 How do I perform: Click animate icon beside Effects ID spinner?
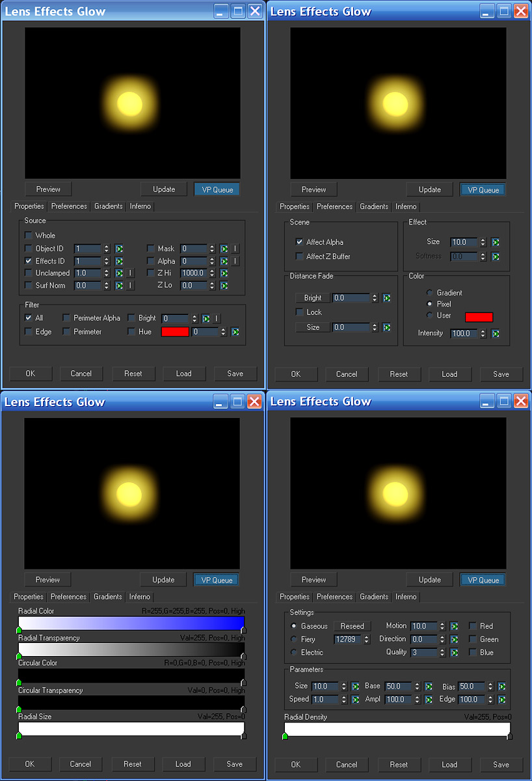pyautogui.click(x=119, y=261)
